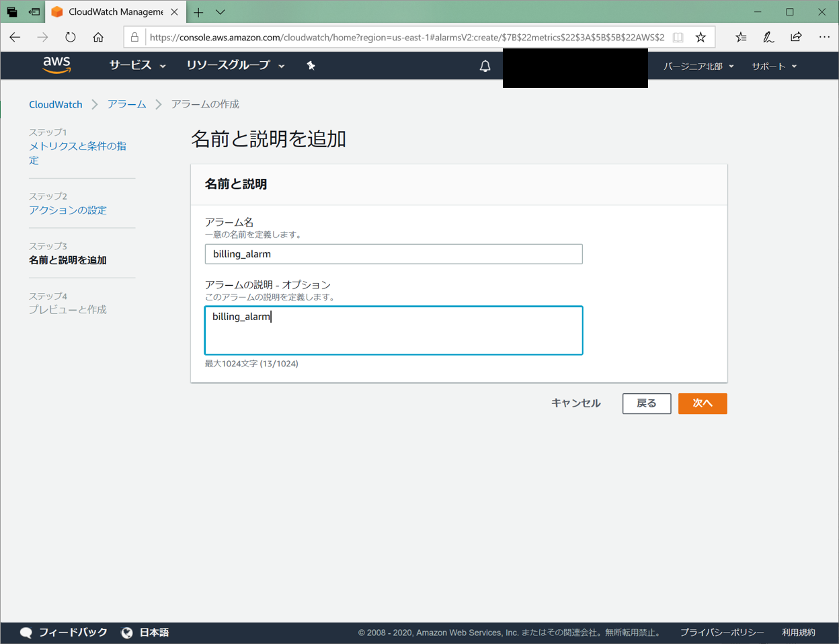Open the サポート dropdown menu

click(x=774, y=66)
